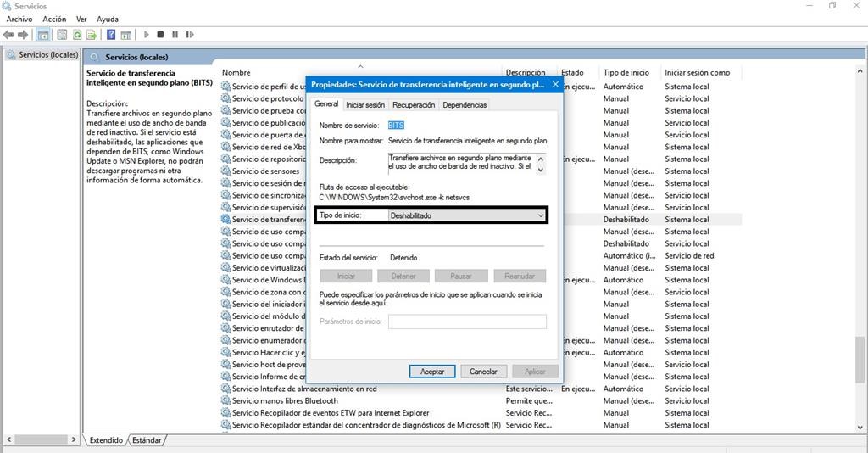868x453 pixels.
Task: Sort list by the Nombre column header
Action: [236, 73]
